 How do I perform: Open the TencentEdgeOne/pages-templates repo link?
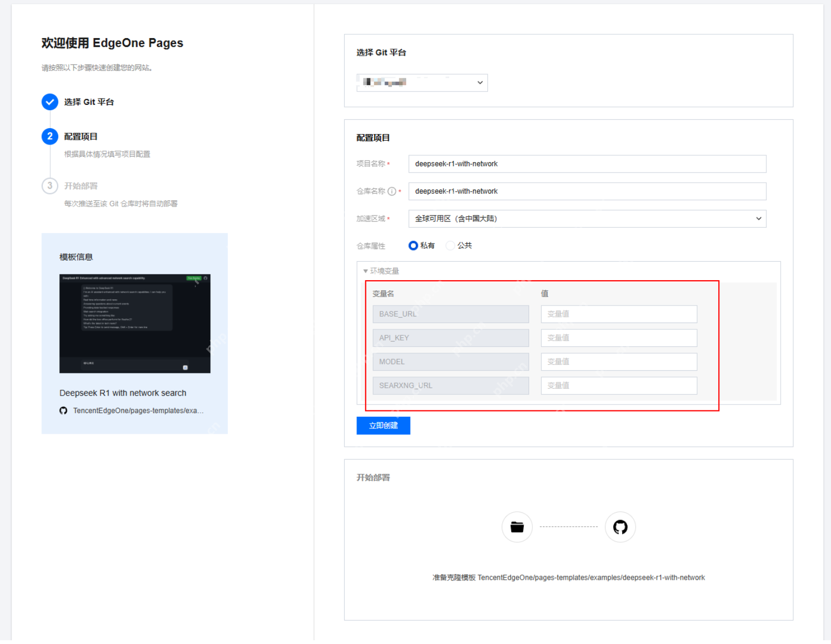138,410
